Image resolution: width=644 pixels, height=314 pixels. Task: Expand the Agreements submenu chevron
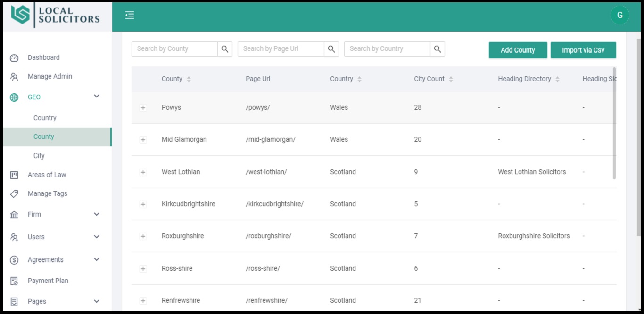[97, 259]
